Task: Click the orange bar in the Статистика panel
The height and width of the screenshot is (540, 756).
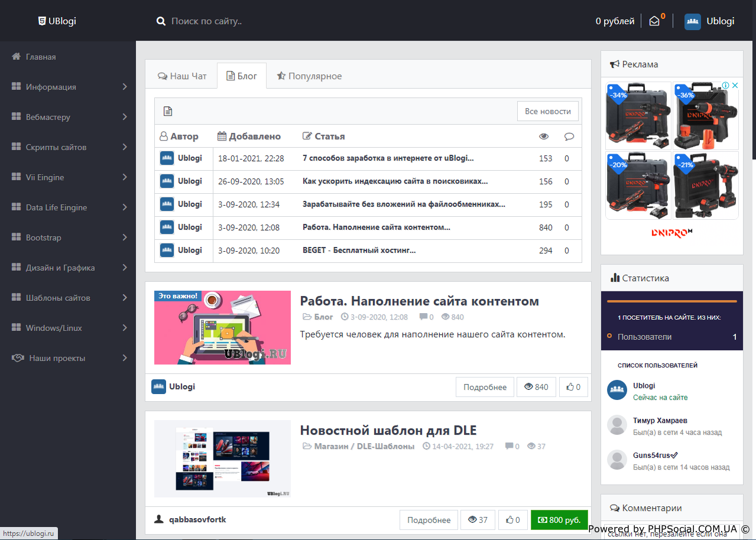Action: tap(671, 301)
